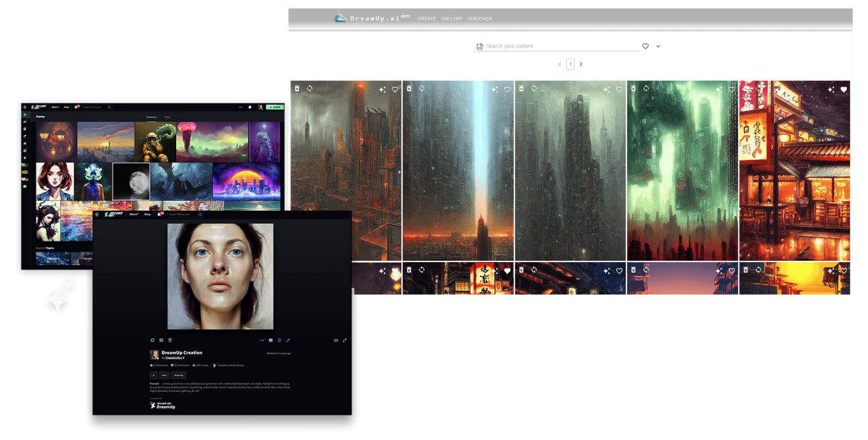868x440 pixels.
Task: Click comment icon below the portrait
Action: pyautogui.click(x=152, y=340)
